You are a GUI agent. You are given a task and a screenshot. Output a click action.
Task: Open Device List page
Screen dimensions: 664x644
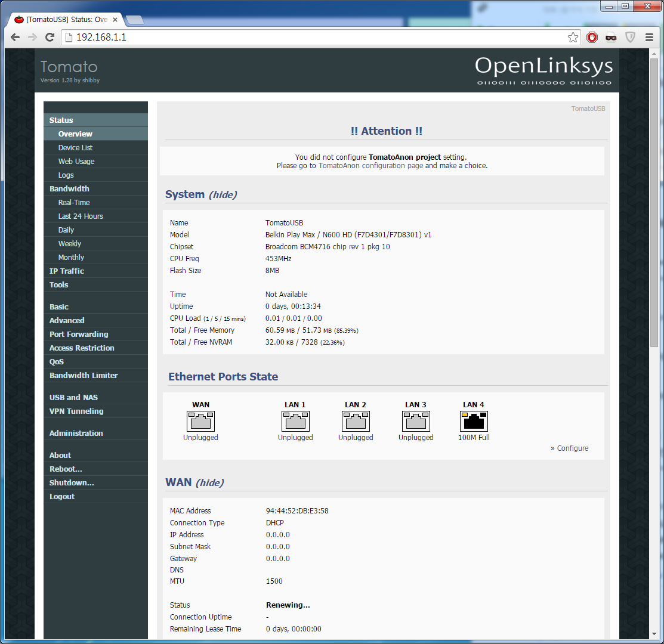pos(95,148)
